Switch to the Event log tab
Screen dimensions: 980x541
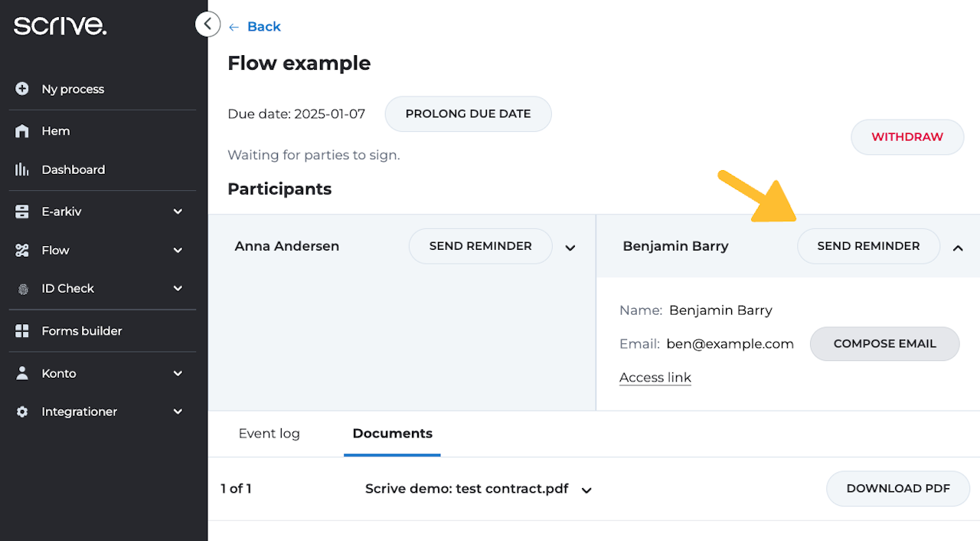click(x=269, y=434)
